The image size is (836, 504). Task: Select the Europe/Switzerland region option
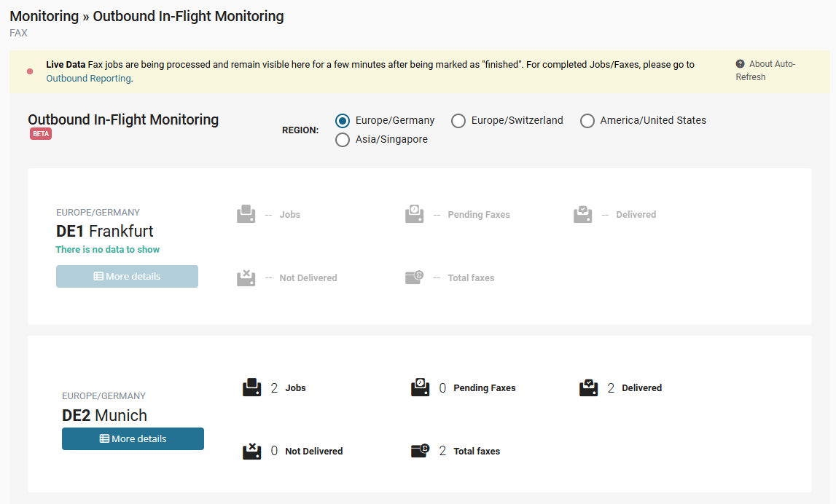(458, 121)
